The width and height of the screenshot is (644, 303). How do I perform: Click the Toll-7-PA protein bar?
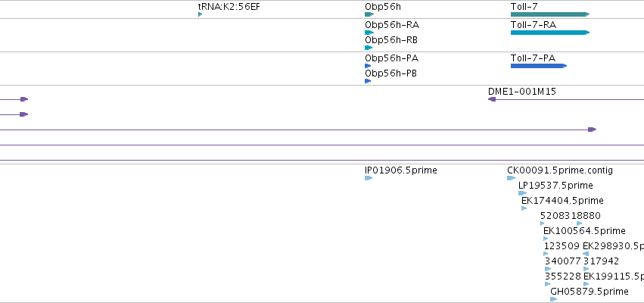[539, 66]
